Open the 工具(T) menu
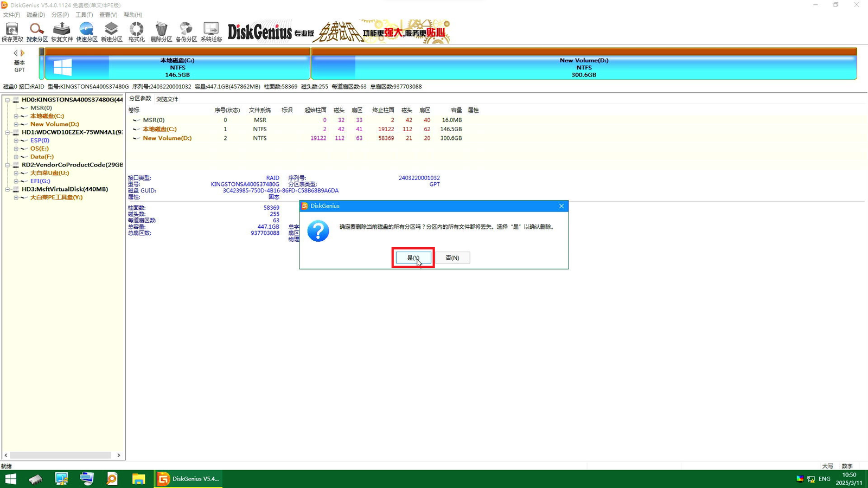 (x=84, y=15)
